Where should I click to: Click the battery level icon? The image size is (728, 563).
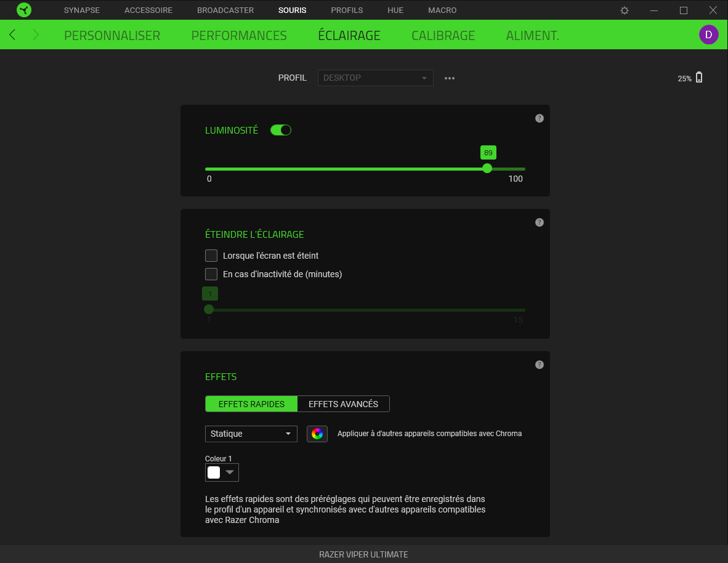[x=699, y=78]
